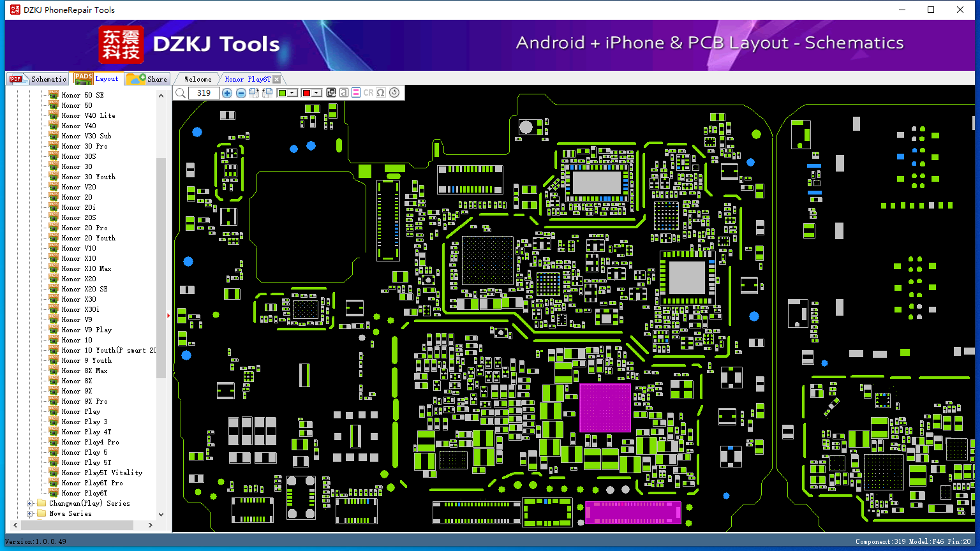
Task: Select the Changwan(Play) Series folder
Action: pyautogui.click(x=89, y=503)
